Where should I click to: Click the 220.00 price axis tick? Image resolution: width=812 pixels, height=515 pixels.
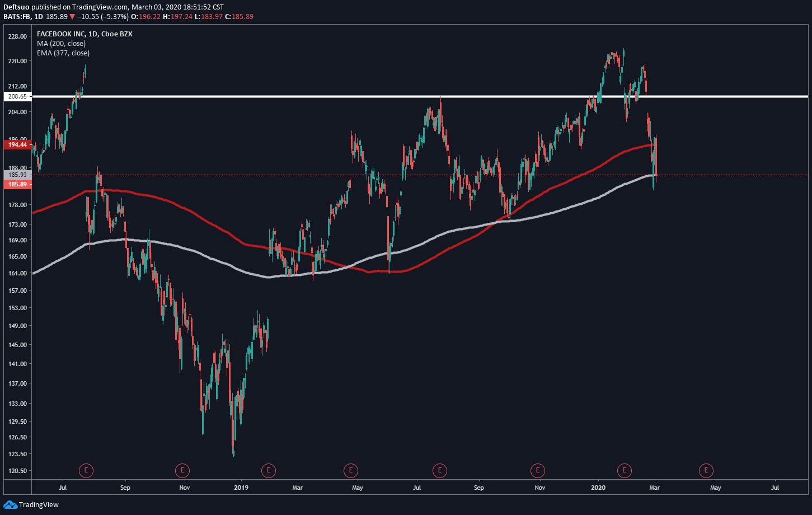18,61
